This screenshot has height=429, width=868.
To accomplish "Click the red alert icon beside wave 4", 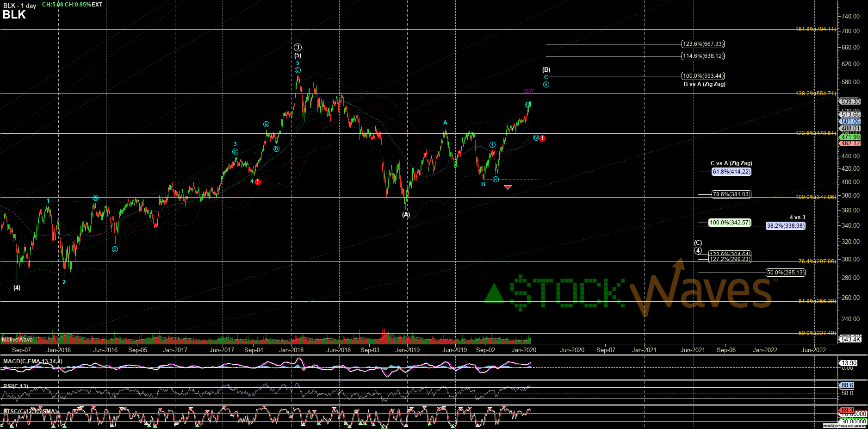I will [258, 182].
